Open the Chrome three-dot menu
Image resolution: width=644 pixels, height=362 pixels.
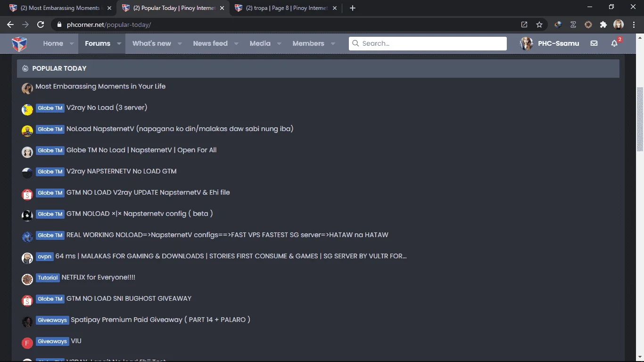633,25
